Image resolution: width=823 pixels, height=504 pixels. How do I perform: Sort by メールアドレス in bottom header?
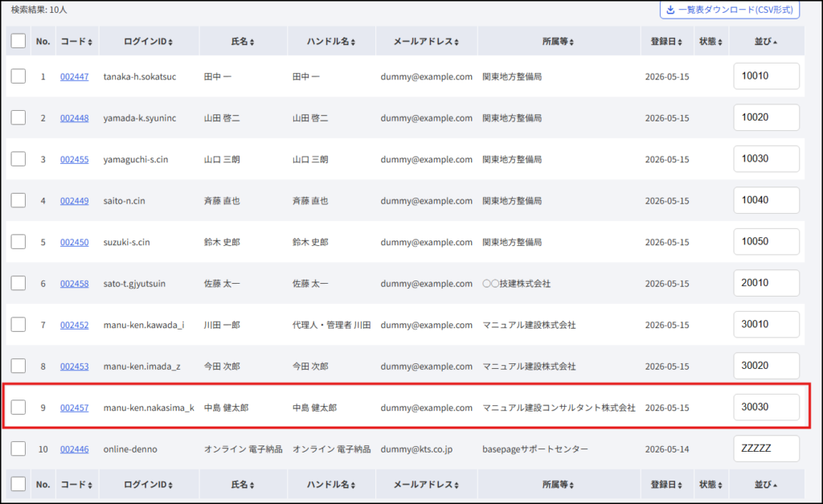pos(426,485)
